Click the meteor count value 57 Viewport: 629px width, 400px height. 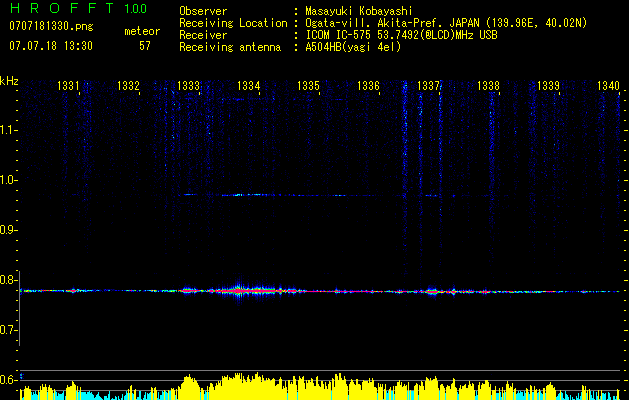coord(145,46)
